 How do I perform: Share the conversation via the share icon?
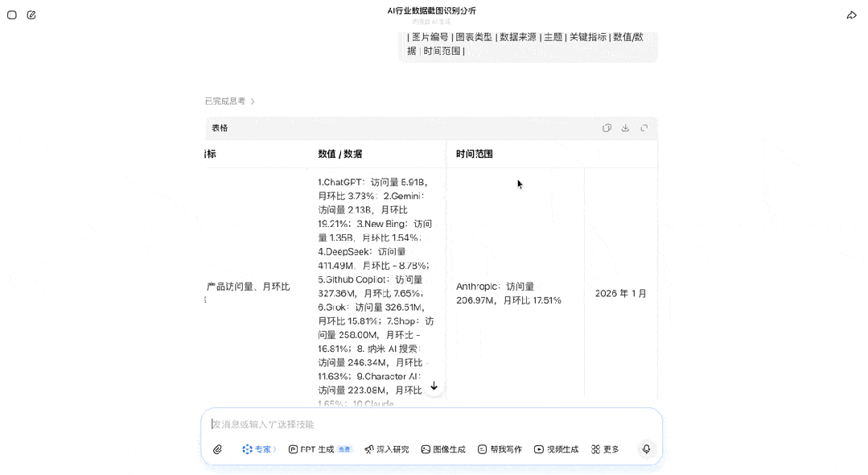click(x=850, y=14)
